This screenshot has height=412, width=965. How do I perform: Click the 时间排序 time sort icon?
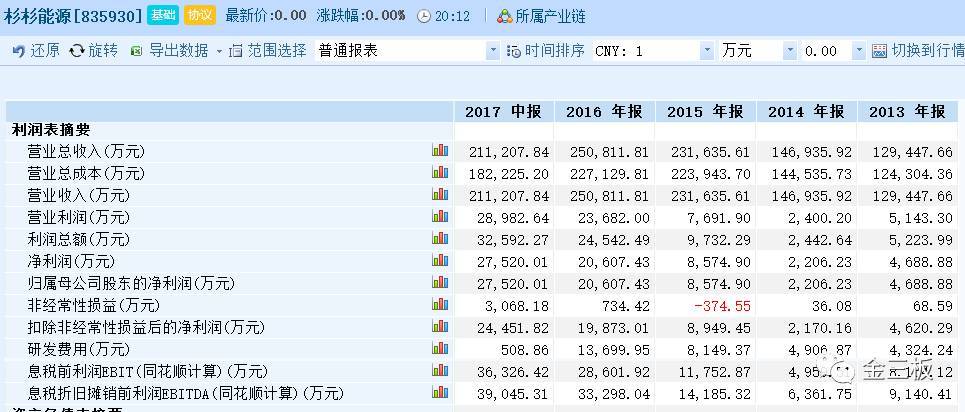pyautogui.click(x=514, y=51)
